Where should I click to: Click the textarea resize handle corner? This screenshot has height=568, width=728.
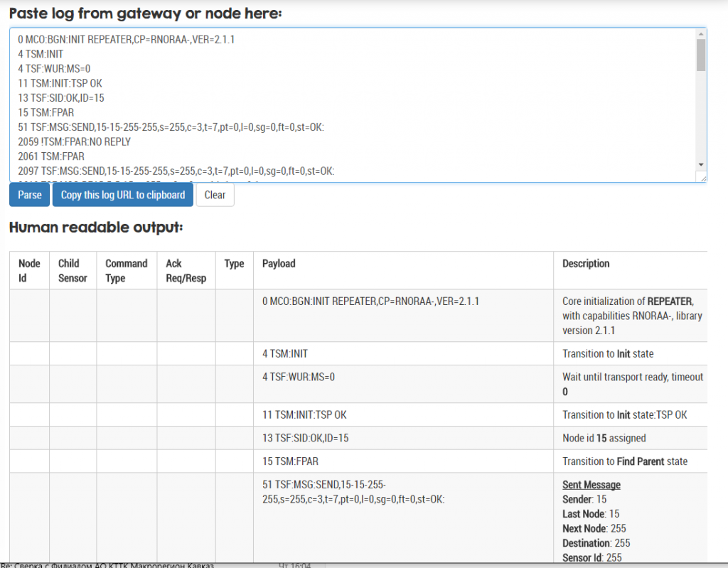click(702, 178)
